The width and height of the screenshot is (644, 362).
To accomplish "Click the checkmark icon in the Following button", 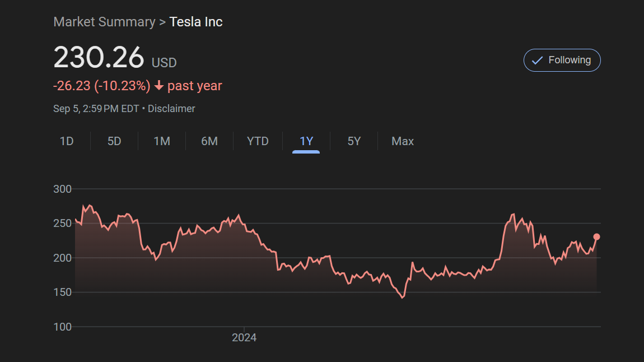I will (537, 61).
